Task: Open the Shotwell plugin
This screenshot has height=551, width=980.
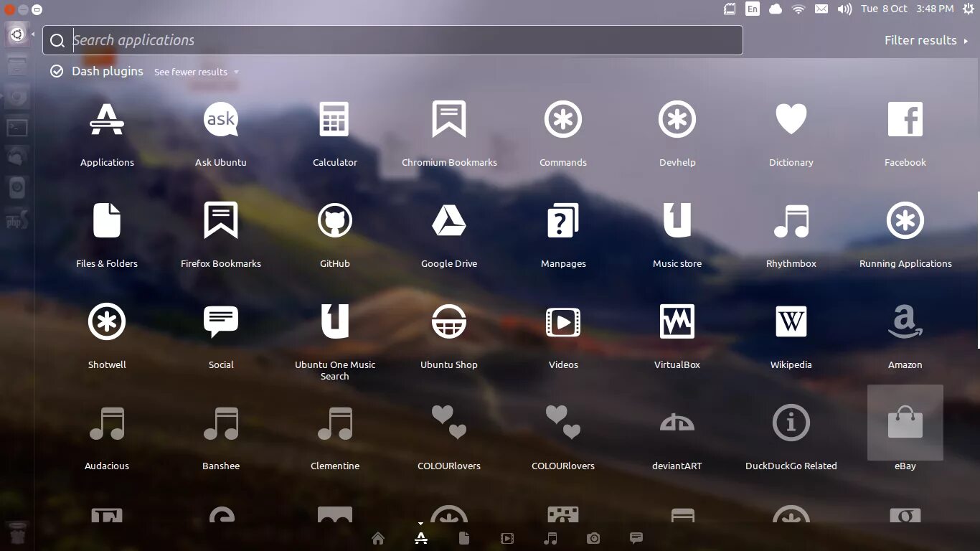Action: (107, 321)
